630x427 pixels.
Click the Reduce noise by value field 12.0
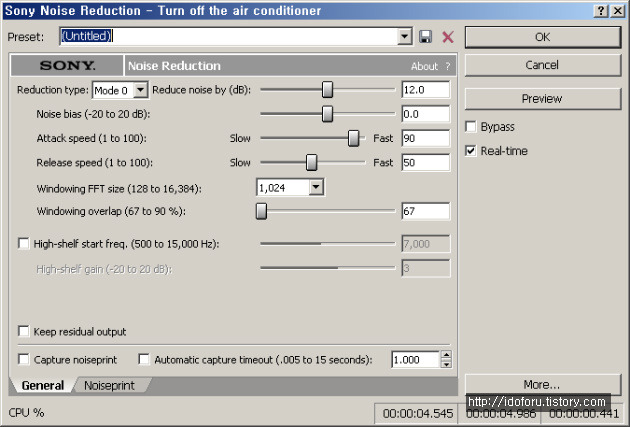coord(426,90)
